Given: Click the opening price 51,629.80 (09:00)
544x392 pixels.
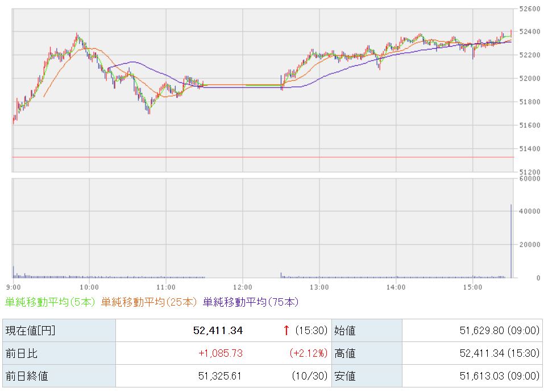Looking at the screenshot, I should (499, 331).
